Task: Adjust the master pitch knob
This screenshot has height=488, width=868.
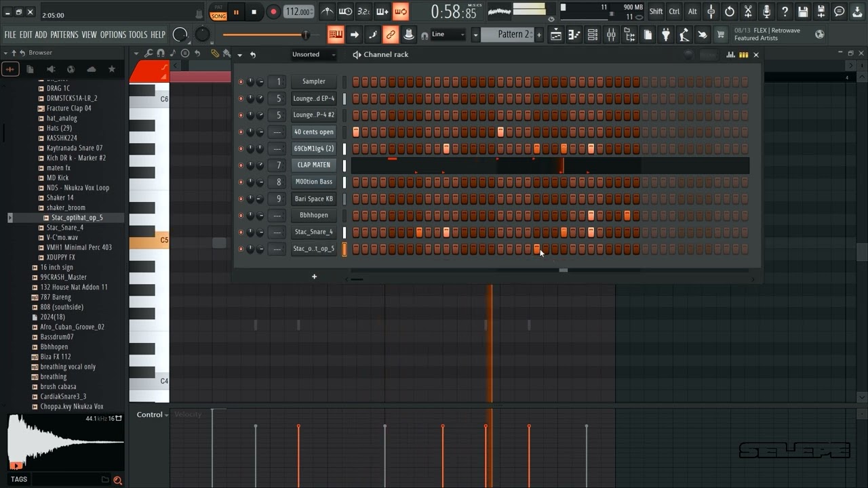Action: 202,35
